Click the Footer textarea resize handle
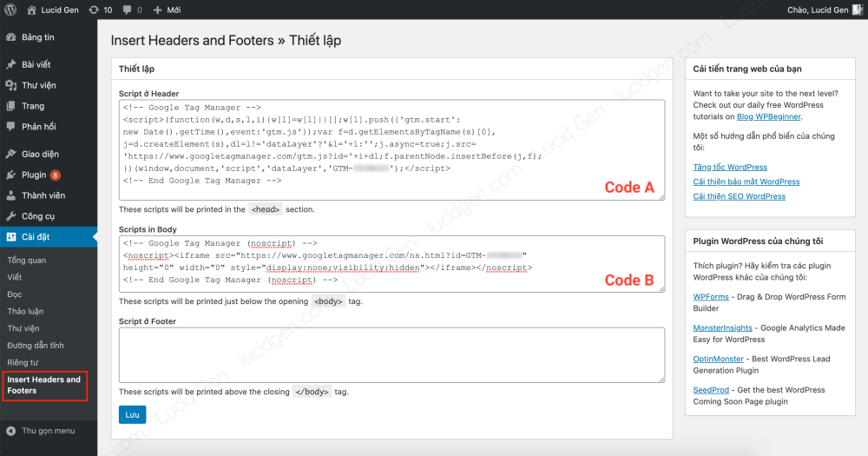This screenshot has height=456, width=868. click(x=661, y=379)
